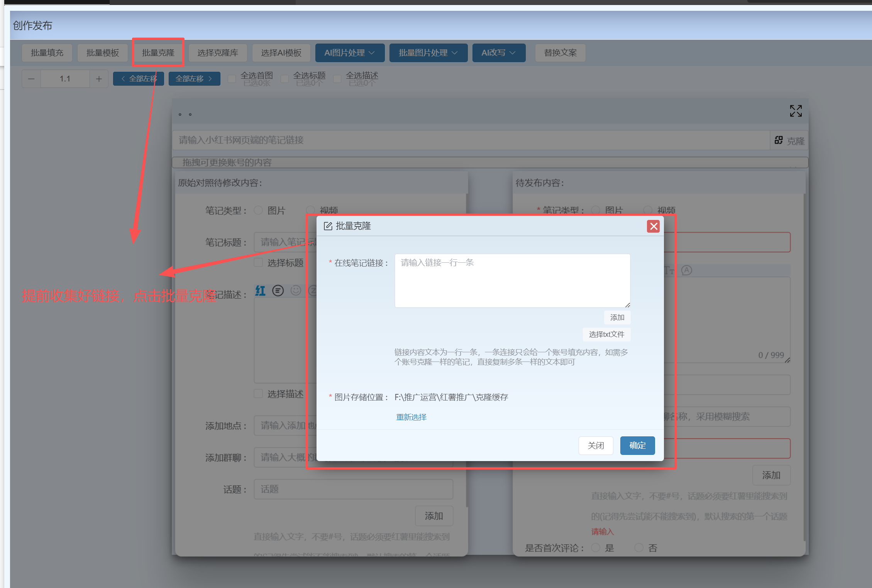Click the red 红 icon in description toolbar
This screenshot has height=588, width=872.
261,291
